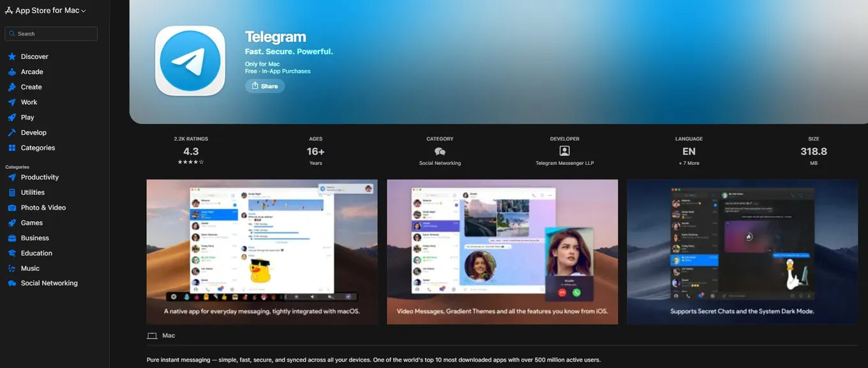Click the Pure instant messaging description
868x368 pixels.
pyautogui.click(x=373, y=360)
